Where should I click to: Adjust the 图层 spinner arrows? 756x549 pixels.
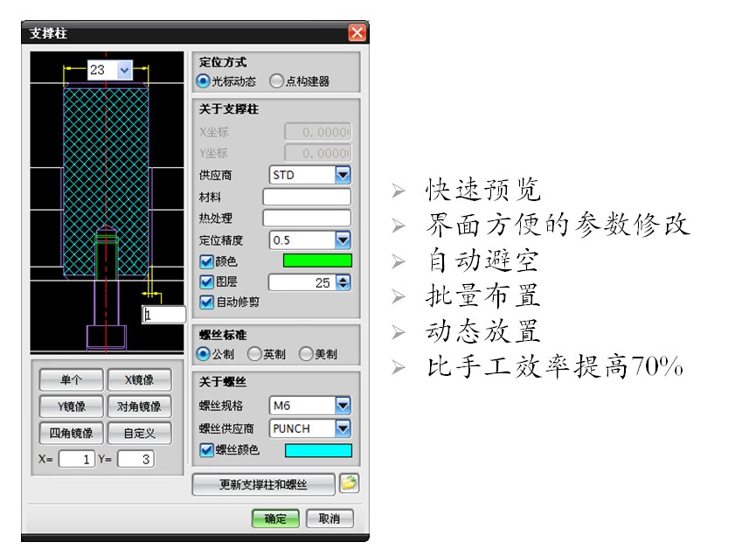(x=343, y=282)
